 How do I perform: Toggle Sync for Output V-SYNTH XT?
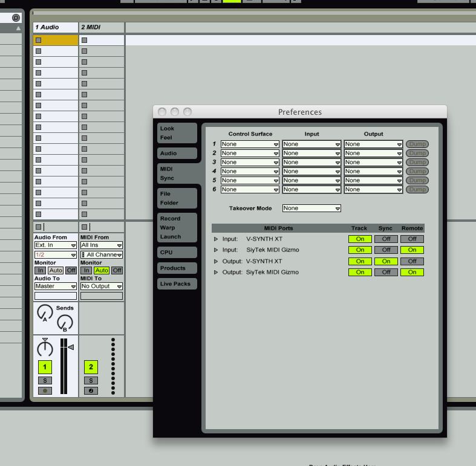point(386,261)
